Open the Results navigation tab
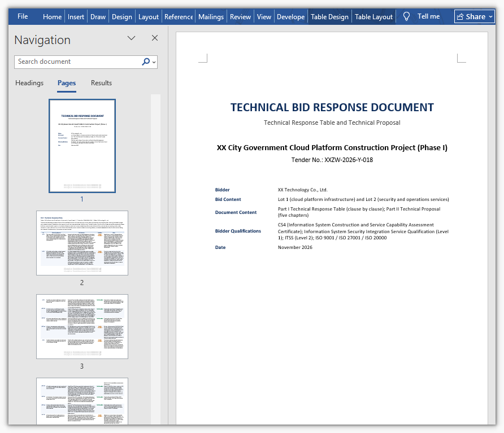Screen dimensions: 504x433 pyautogui.click(x=101, y=83)
